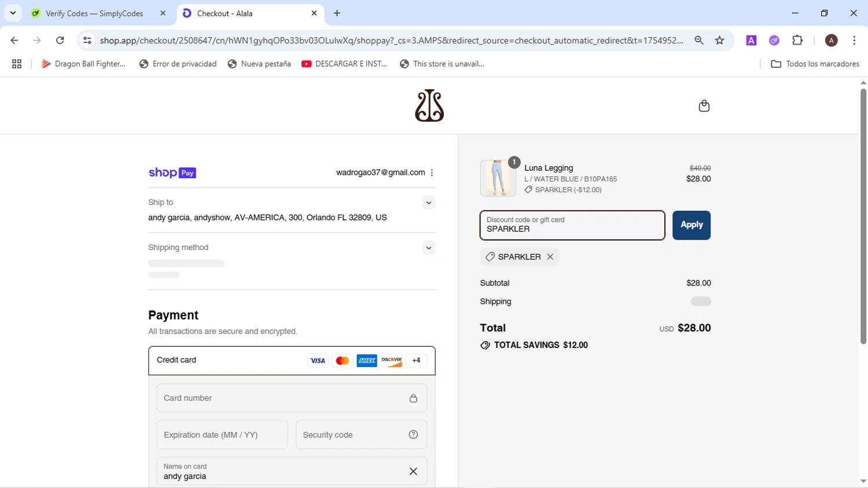The image size is (868, 488).
Task: Open DESCARGAR E INST bookmark
Action: 344,64
